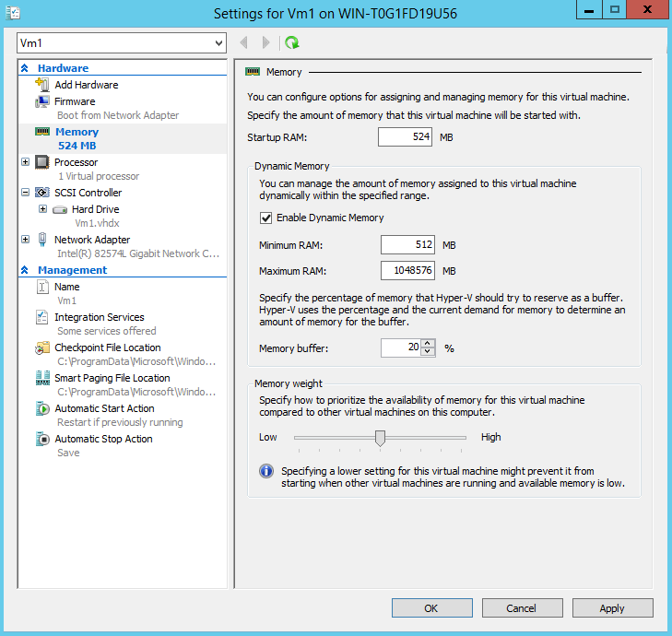
Task: Open Automatic Start Action settings
Action: (x=104, y=408)
